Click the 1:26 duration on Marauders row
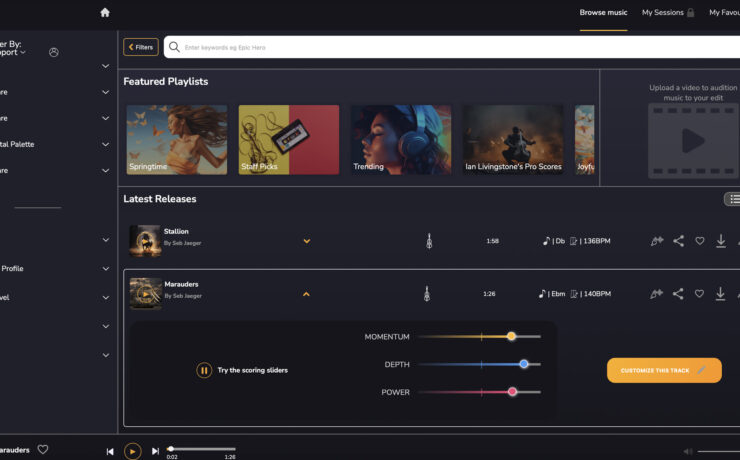The width and height of the screenshot is (740, 460). tap(489, 294)
